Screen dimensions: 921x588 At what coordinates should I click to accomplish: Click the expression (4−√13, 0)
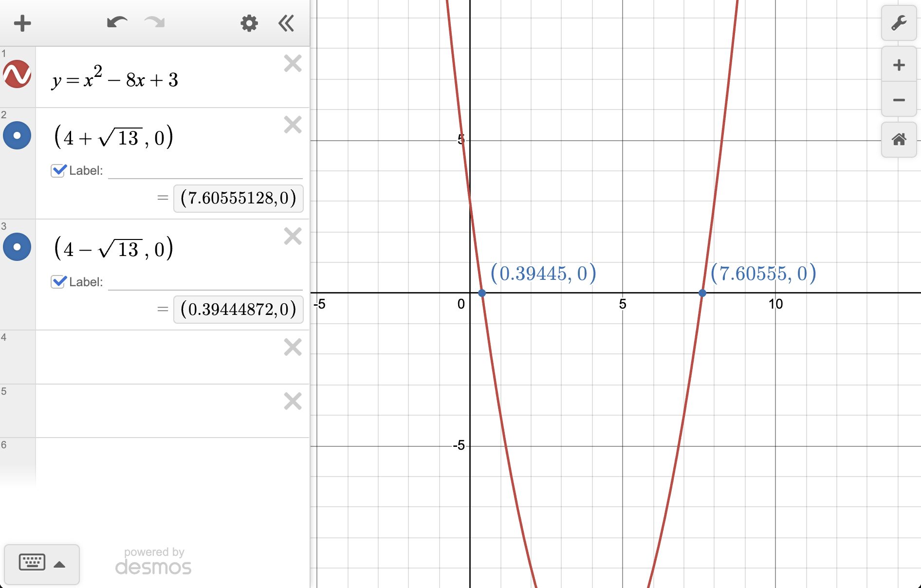(113, 248)
